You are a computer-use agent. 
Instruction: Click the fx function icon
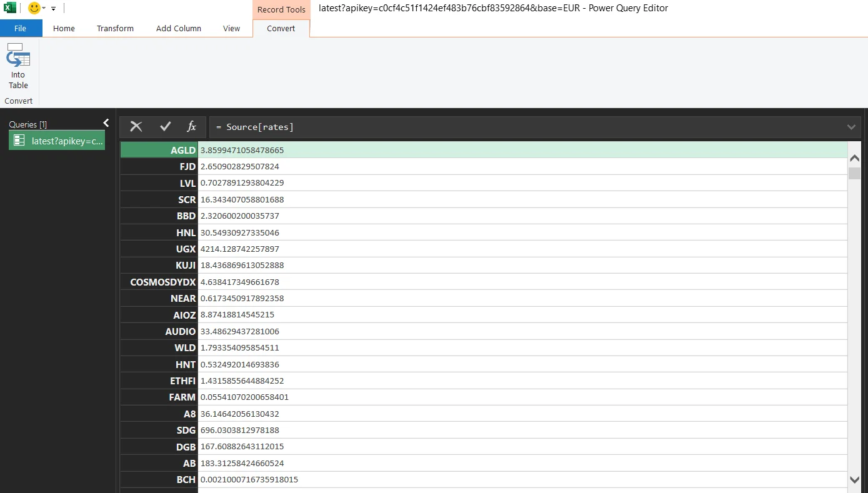(192, 127)
